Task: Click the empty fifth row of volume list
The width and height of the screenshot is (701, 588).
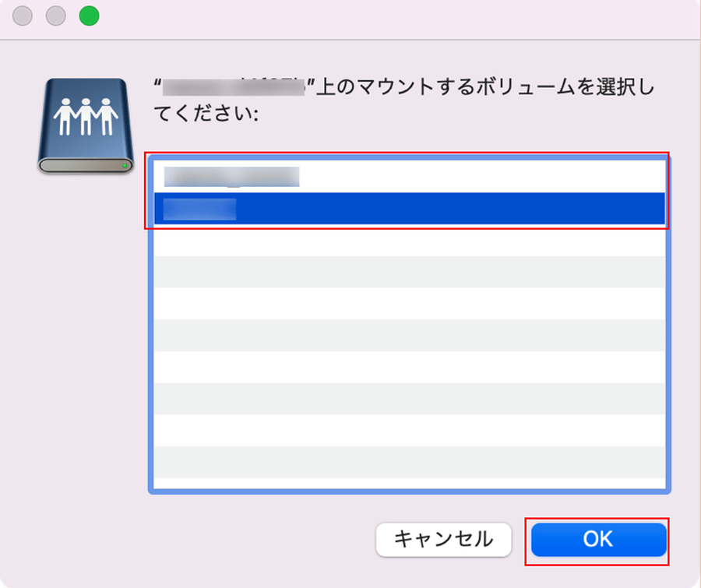Action: 409,304
